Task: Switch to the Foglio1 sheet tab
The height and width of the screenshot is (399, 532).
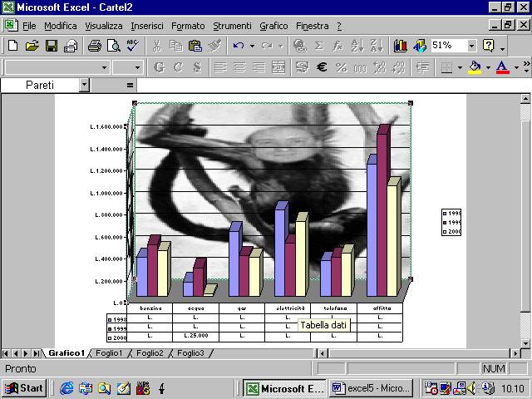Action: pos(109,353)
